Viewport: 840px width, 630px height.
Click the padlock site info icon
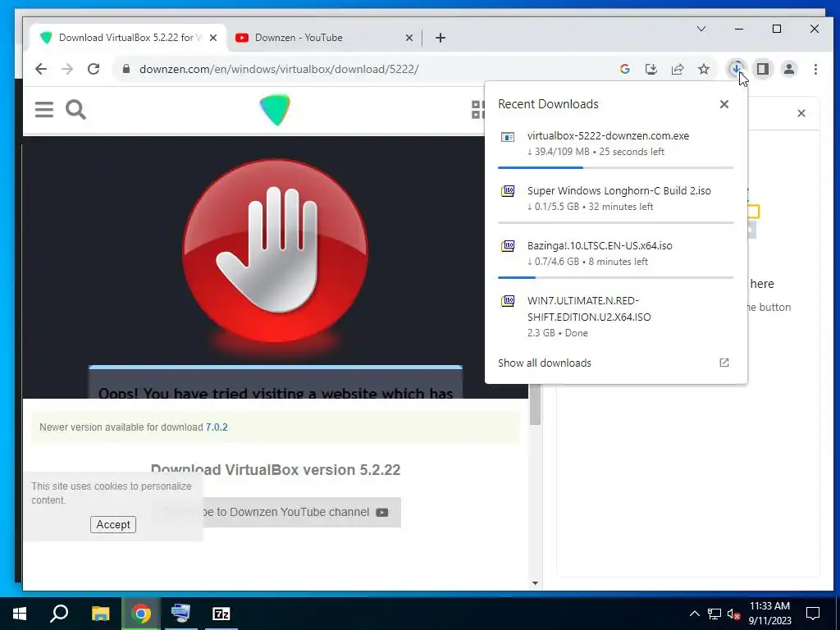pos(126,69)
